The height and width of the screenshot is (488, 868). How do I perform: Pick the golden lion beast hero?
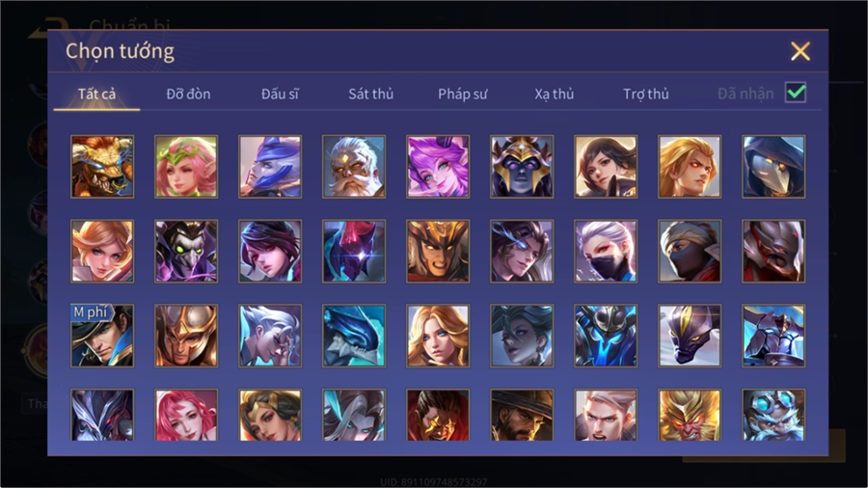click(102, 167)
